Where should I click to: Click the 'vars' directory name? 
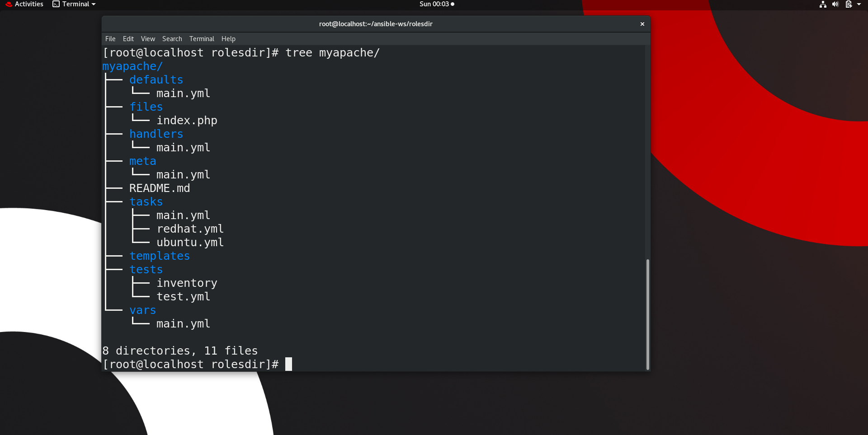tap(143, 310)
